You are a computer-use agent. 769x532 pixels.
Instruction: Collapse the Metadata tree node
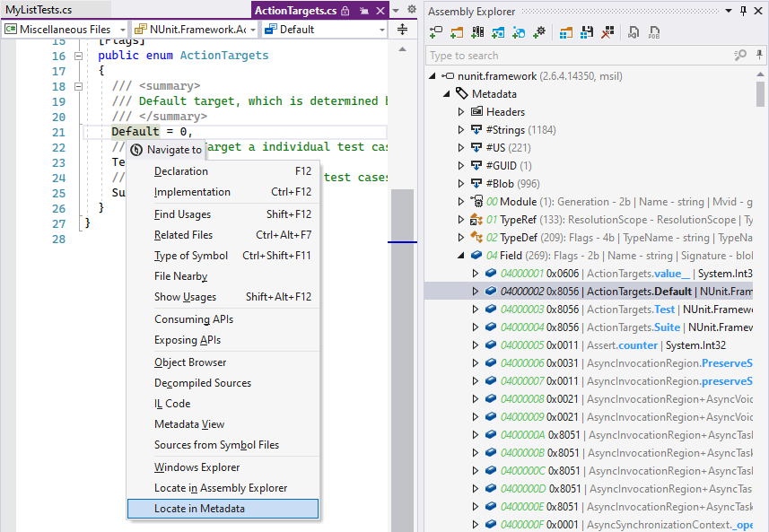447,93
